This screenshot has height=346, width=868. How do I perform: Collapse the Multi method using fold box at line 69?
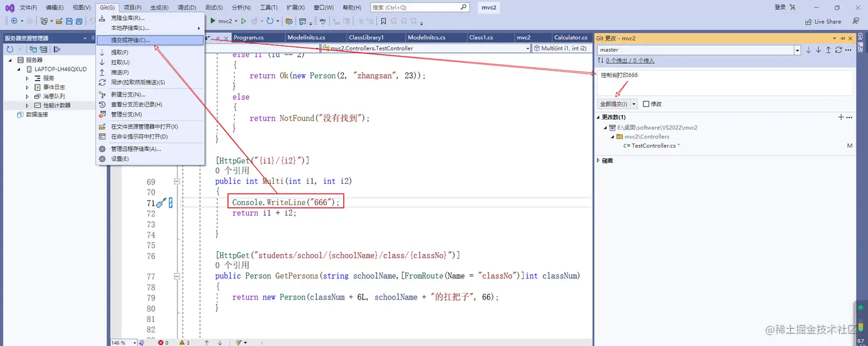point(177,181)
